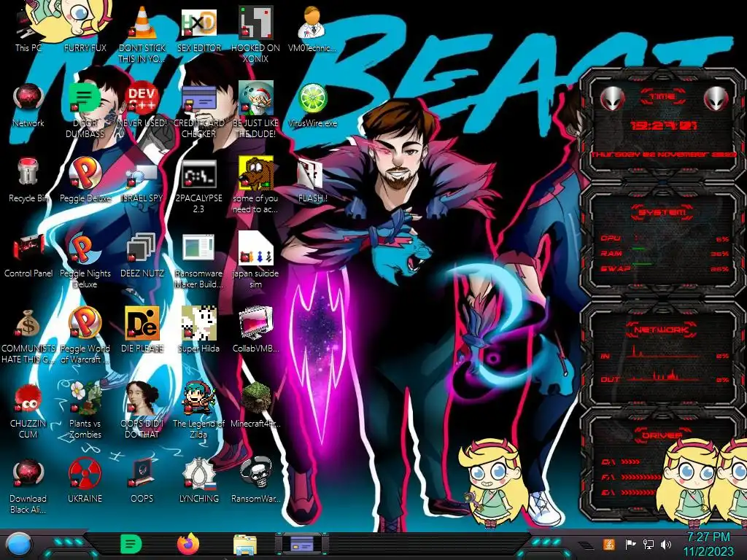This screenshot has height=560, width=747.
Task: Click the left Alienware head in the TIME widget
Action: [612, 98]
